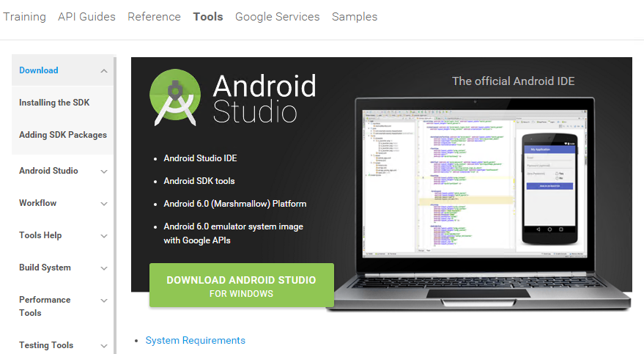The image size is (644, 354).
Task: Select Tools Help in sidebar
Action: (x=40, y=235)
